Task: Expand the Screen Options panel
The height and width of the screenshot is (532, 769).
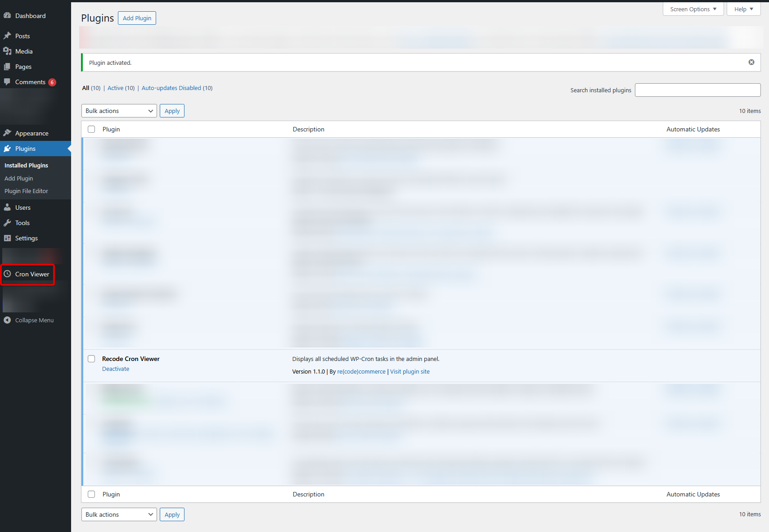Action: pos(693,9)
